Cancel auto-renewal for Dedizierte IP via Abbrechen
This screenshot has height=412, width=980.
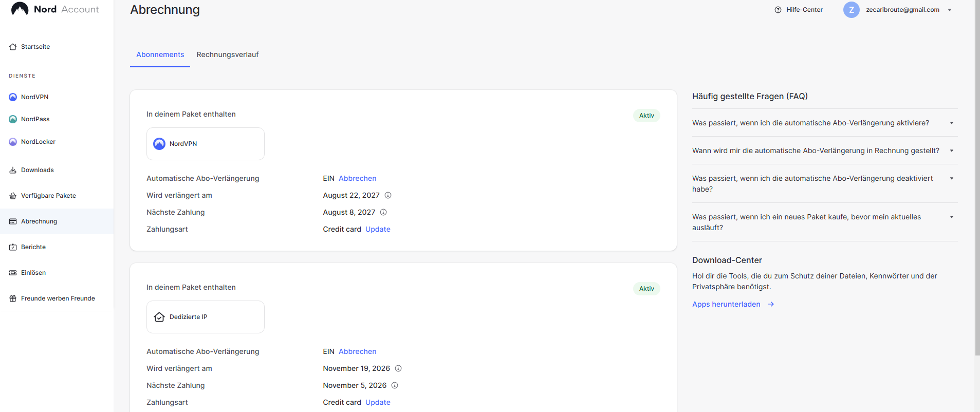click(357, 351)
